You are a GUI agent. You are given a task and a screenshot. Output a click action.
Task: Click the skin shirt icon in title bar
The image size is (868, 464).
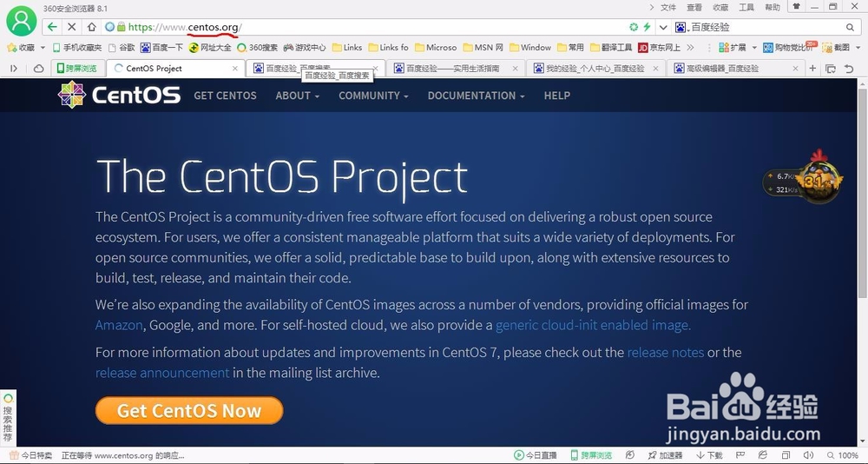pos(797,7)
